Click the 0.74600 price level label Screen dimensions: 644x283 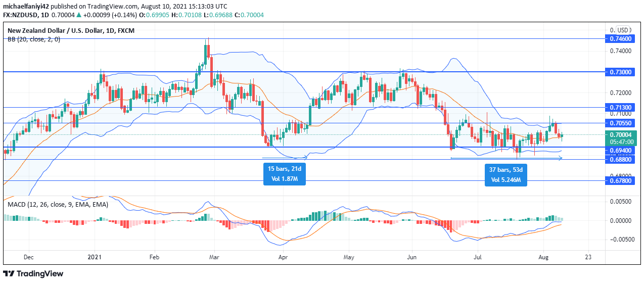[620, 38]
